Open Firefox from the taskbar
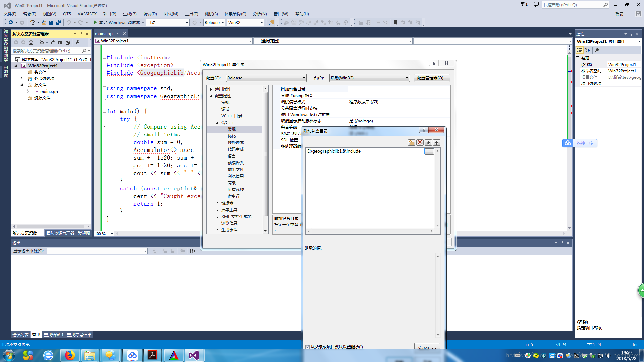The image size is (644, 362). point(70,355)
